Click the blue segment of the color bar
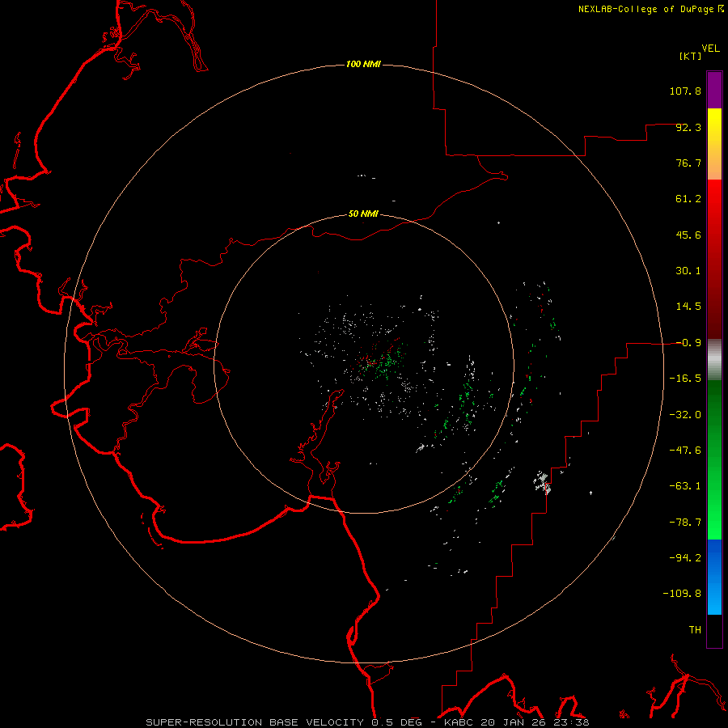This screenshot has height=728, width=728. tap(714, 577)
